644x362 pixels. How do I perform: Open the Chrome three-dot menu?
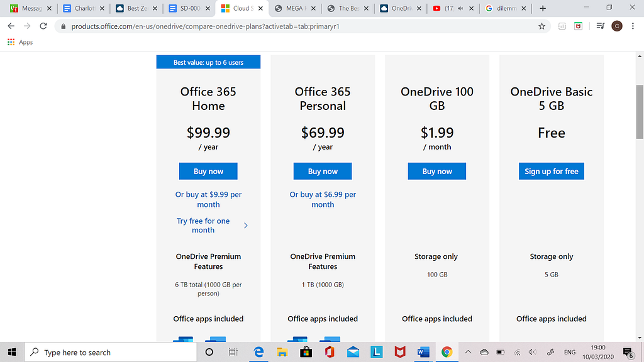pos(633,26)
